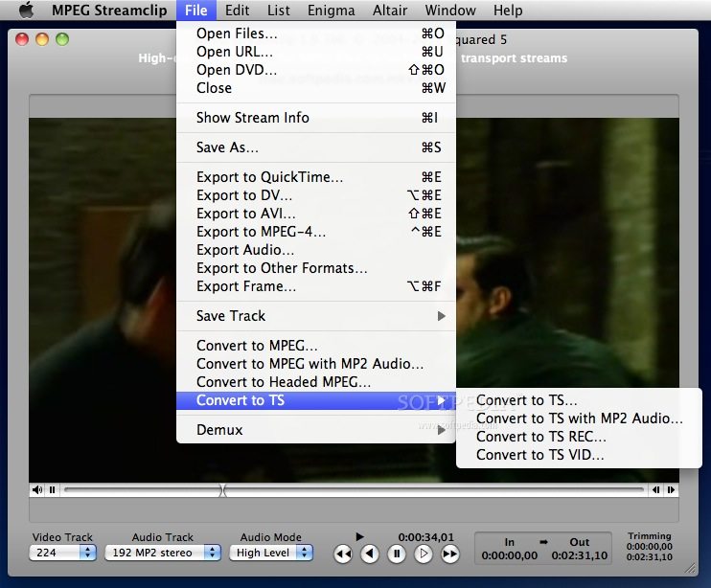Open the Video Track 224 dropdown
The height and width of the screenshot is (588, 711).
pos(62,553)
